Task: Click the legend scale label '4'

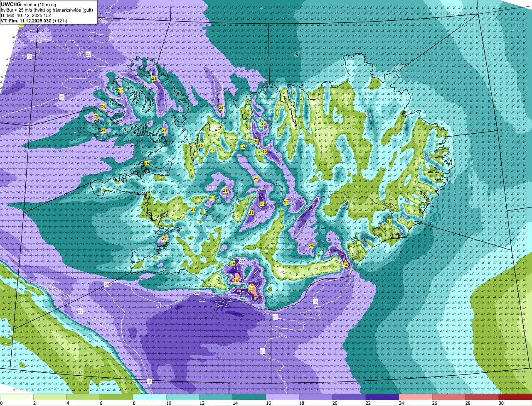Action: (x=68, y=403)
